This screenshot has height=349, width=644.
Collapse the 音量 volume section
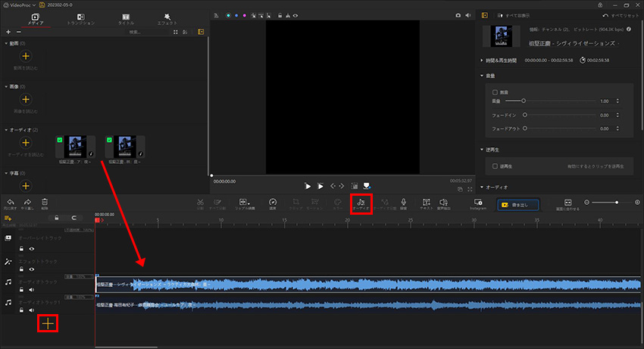(x=483, y=76)
